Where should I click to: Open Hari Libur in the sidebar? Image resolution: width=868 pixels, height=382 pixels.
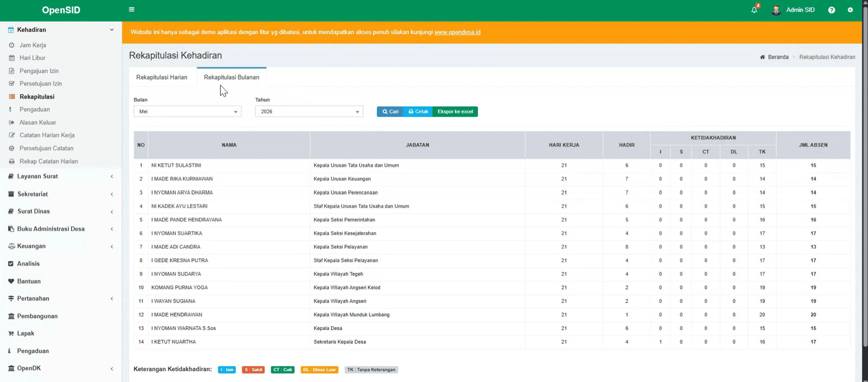pyautogui.click(x=32, y=58)
